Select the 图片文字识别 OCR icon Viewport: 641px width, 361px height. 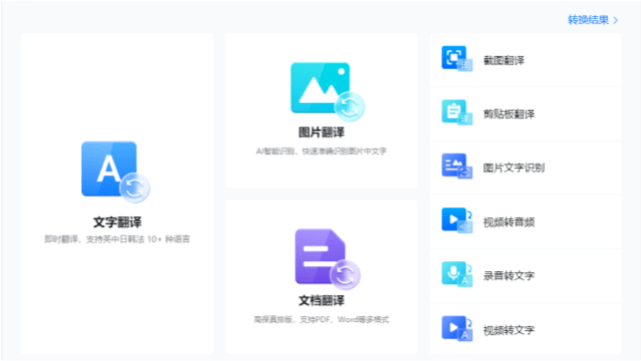(x=457, y=166)
